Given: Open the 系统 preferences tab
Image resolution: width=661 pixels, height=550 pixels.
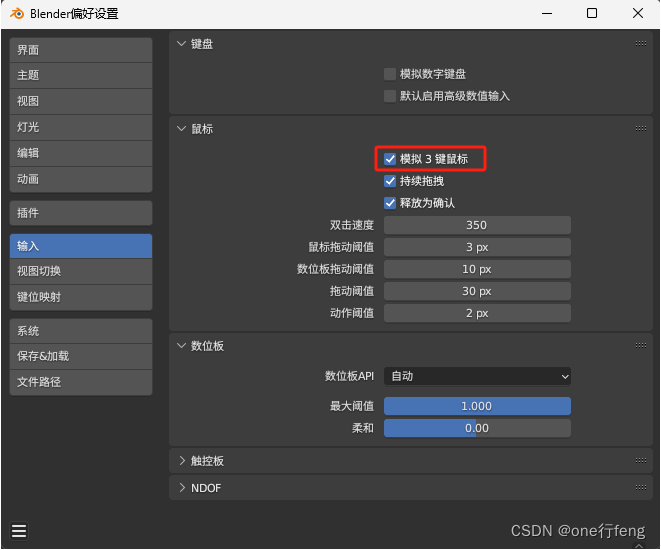Looking at the screenshot, I should point(81,331).
